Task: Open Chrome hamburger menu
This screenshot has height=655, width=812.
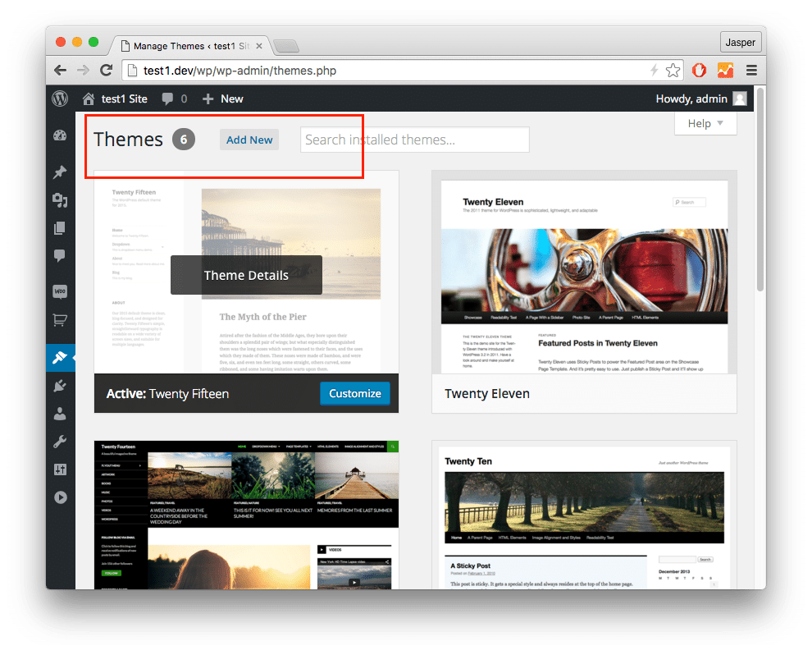Action: click(751, 70)
